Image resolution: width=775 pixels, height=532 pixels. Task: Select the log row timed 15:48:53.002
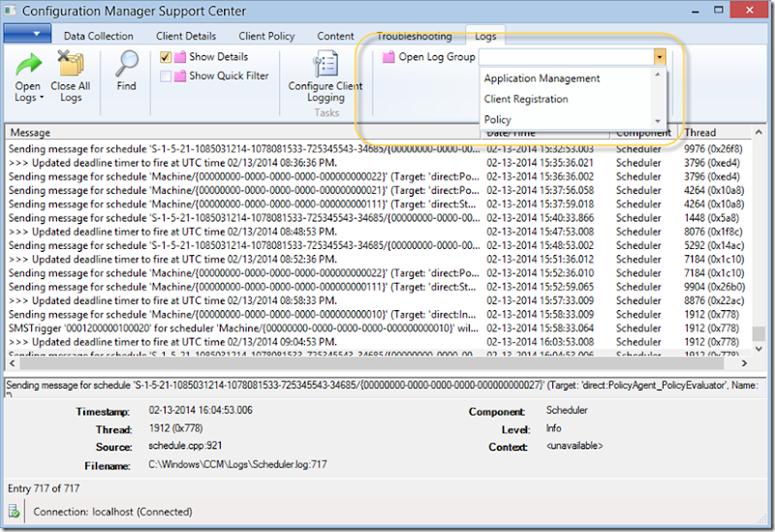coord(378,246)
